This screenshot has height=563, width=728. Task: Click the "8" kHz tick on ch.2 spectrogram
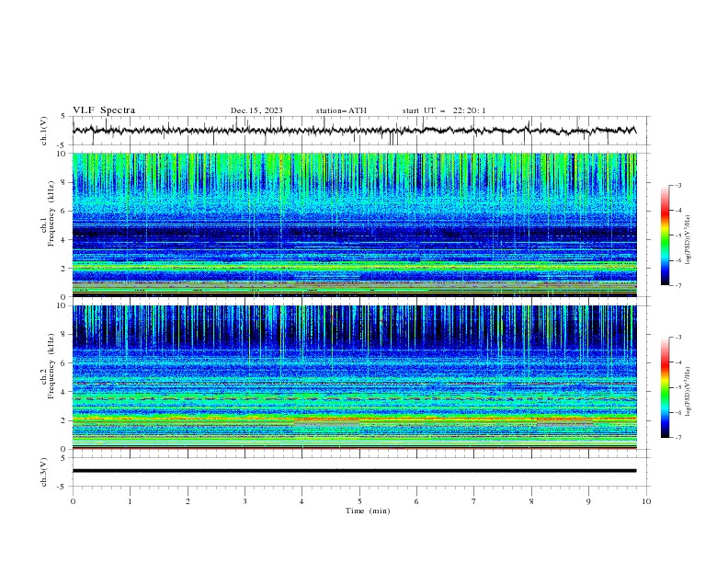click(x=64, y=335)
